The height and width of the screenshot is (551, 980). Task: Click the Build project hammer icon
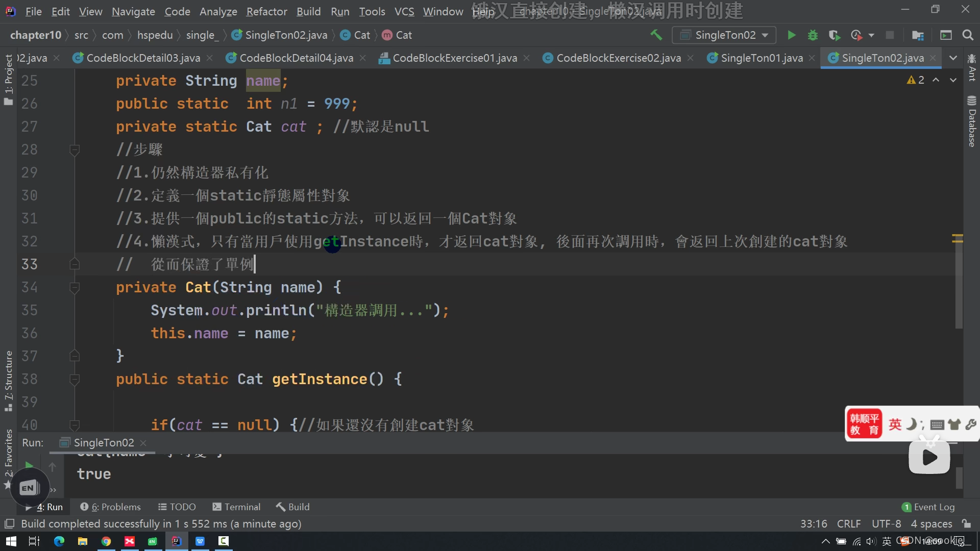(x=656, y=35)
